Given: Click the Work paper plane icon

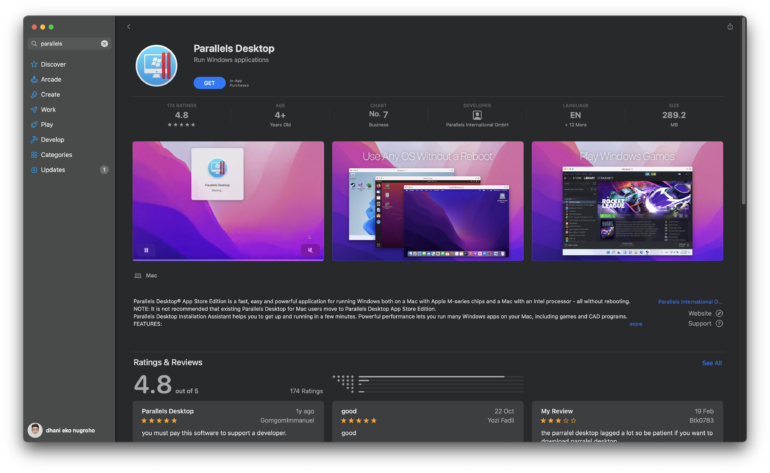Looking at the screenshot, I should tap(34, 110).
